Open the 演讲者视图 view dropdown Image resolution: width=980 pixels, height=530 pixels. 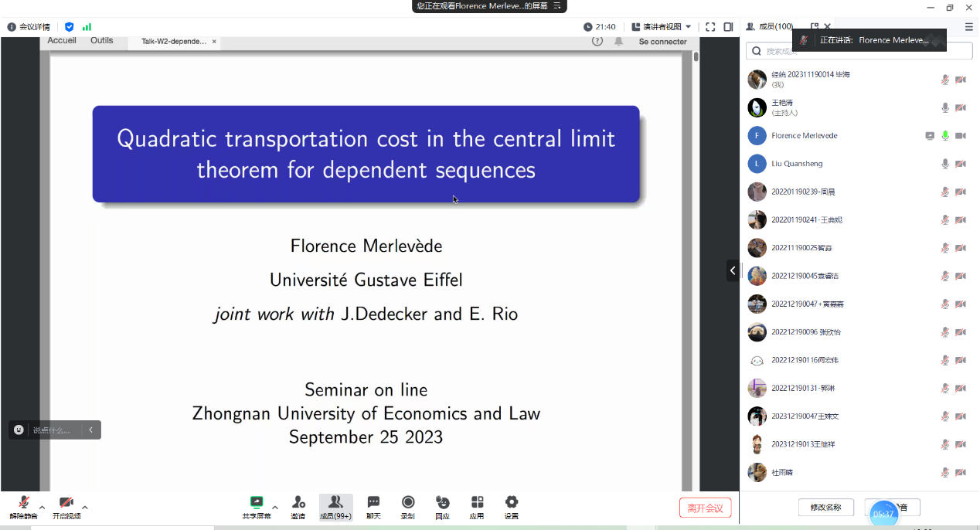tap(662, 26)
